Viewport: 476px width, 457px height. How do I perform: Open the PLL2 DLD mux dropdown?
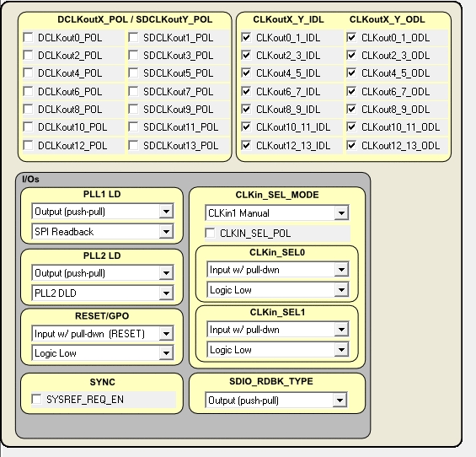pos(103,293)
